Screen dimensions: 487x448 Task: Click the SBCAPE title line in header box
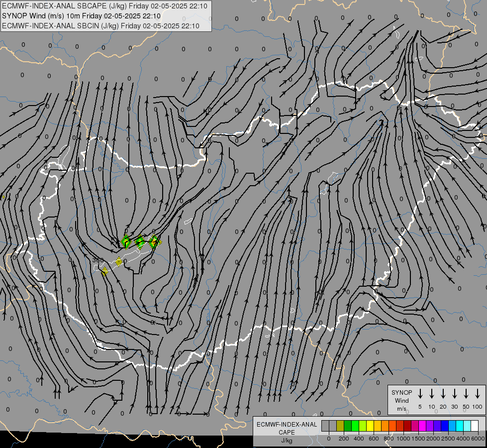click(104, 6)
